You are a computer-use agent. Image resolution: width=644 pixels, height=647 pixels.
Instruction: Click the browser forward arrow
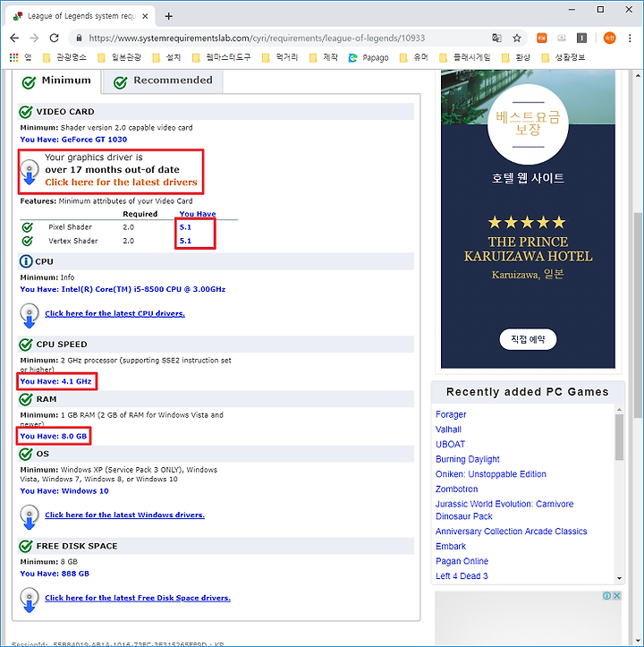point(34,38)
